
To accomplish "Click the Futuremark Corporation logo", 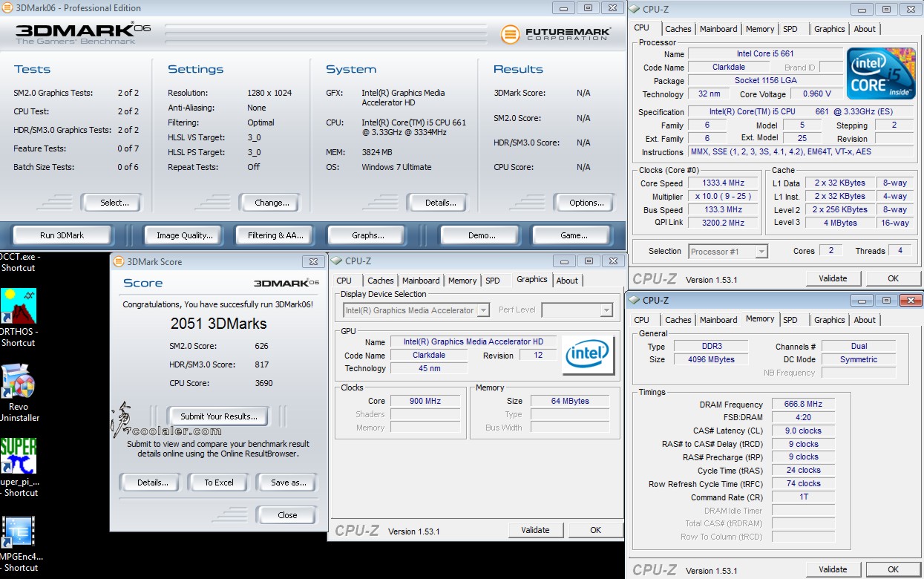I will 556,34.
